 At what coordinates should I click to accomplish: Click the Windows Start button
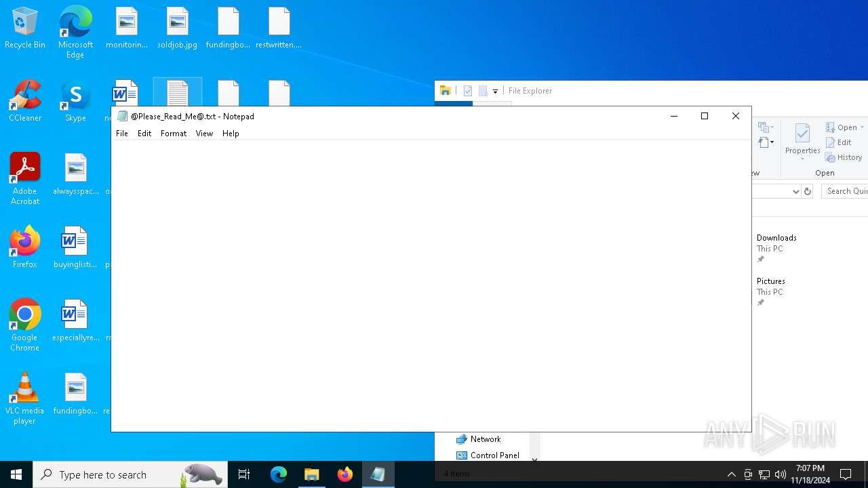pos(16,474)
